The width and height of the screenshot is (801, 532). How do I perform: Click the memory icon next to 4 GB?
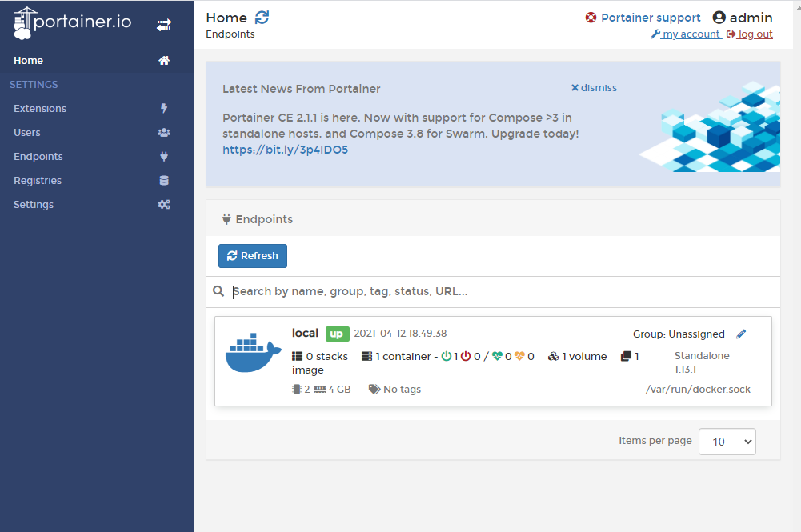coord(320,389)
